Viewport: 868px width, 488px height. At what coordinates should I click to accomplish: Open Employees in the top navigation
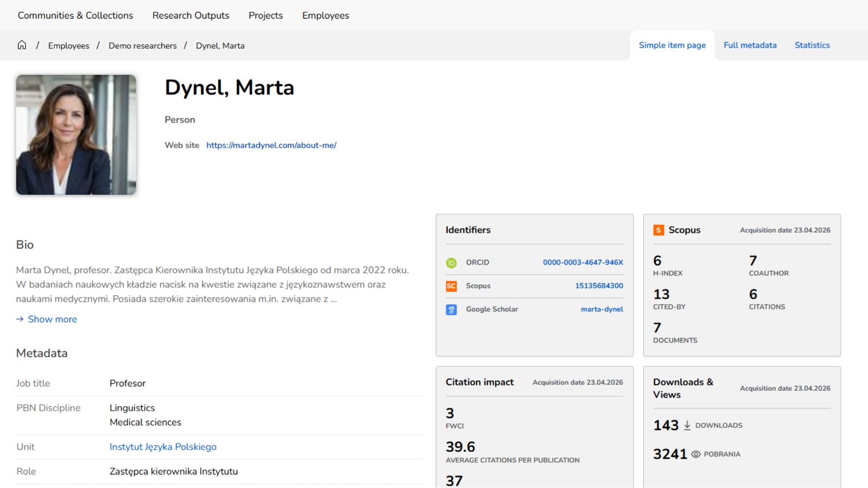[325, 15]
